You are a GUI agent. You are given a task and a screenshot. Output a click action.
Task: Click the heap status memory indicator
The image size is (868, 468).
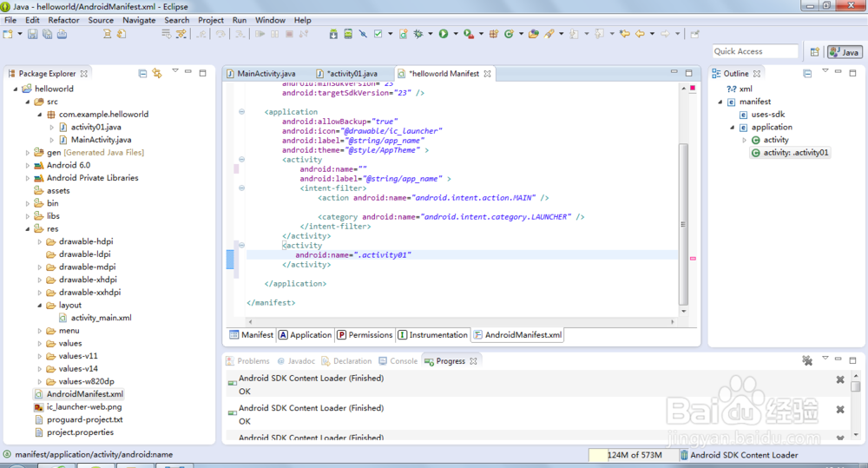click(634, 455)
